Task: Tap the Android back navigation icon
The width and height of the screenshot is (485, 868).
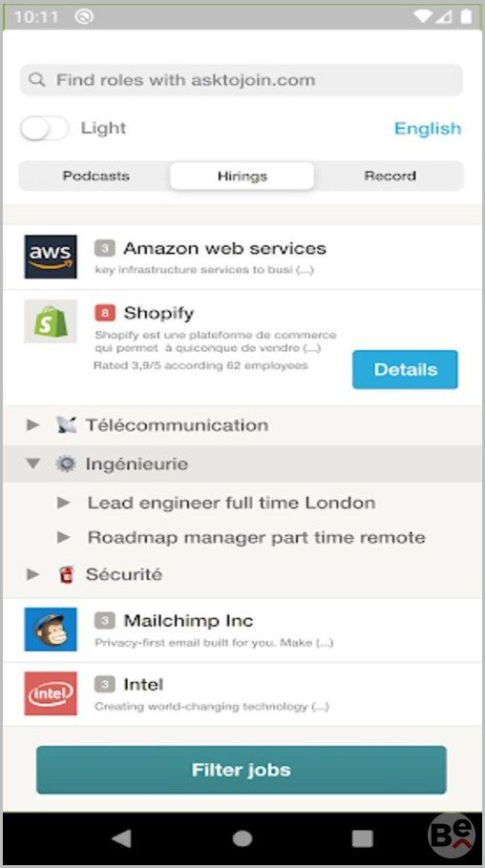Action: [x=121, y=838]
